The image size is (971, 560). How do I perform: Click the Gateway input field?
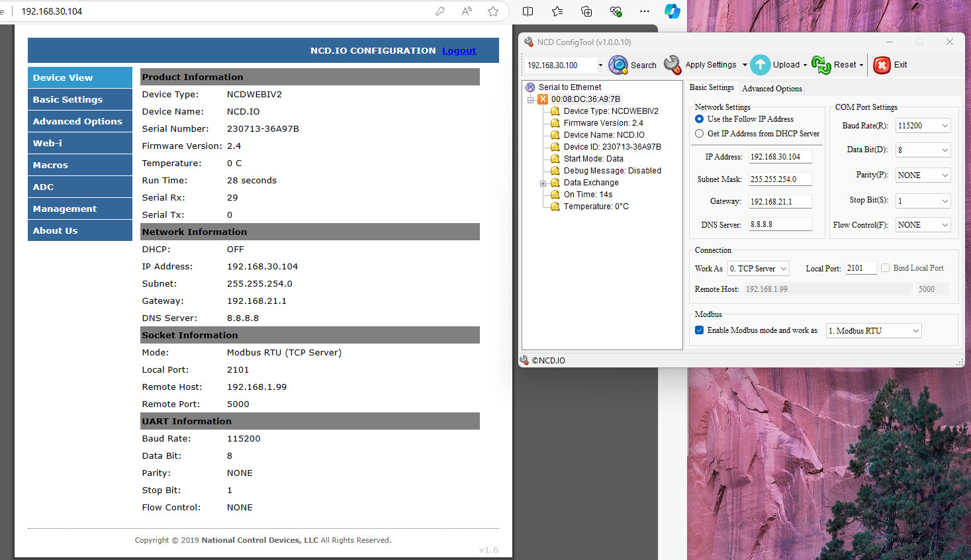(779, 202)
